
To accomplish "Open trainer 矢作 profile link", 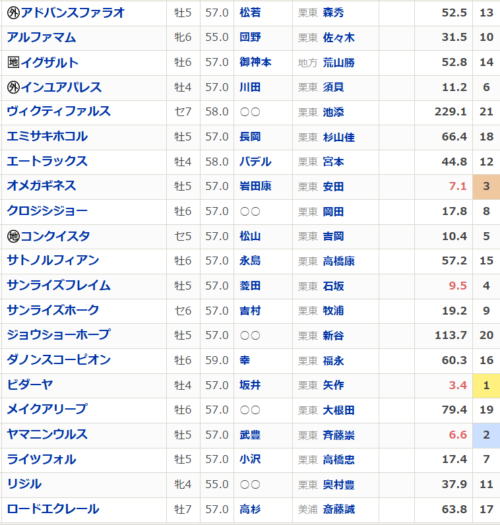I will point(333,385).
